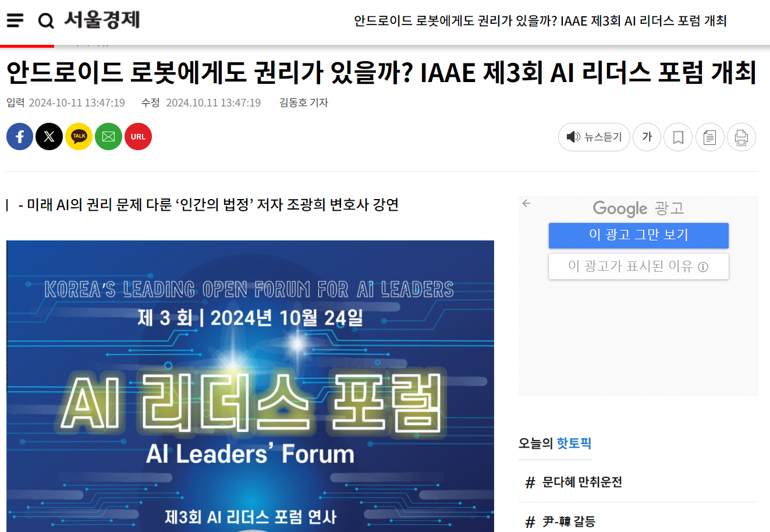The image size is (770, 532).
Task: Open the AI 리더스 포럼 poster image
Action: (250, 386)
